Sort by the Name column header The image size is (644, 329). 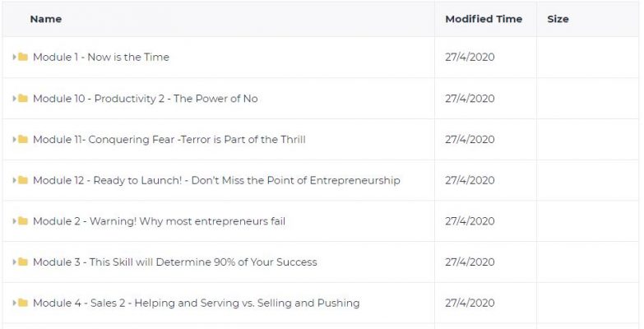pos(46,19)
